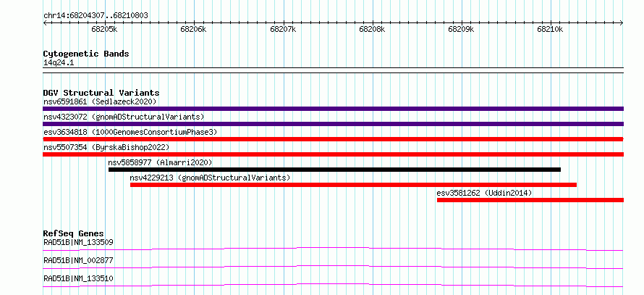Click the nsv5507354 (ByrskaBishop2022) label

coord(106,147)
